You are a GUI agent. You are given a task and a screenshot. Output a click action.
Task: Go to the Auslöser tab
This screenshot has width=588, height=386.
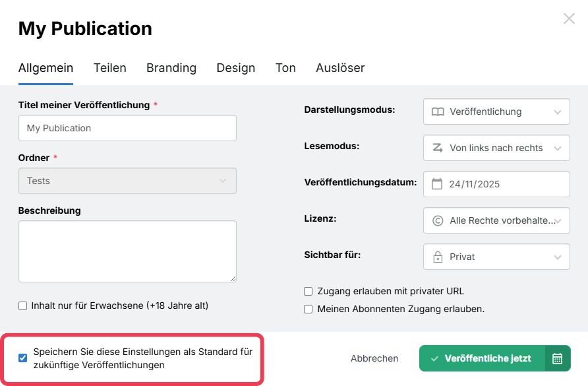pos(340,68)
